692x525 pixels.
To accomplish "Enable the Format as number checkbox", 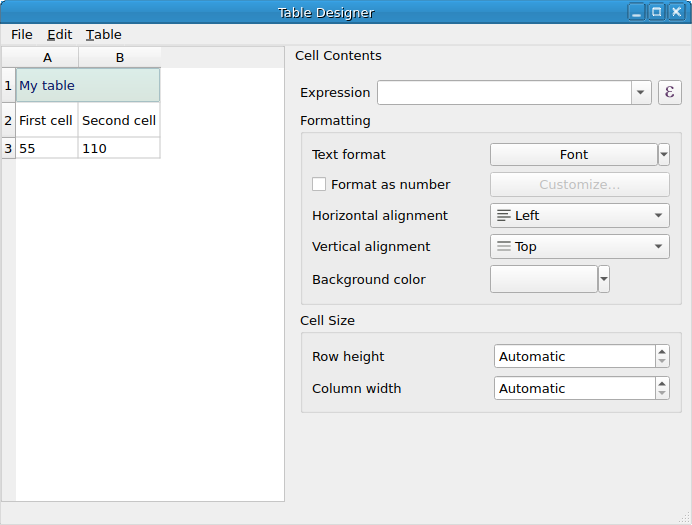I will [x=319, y=184].
